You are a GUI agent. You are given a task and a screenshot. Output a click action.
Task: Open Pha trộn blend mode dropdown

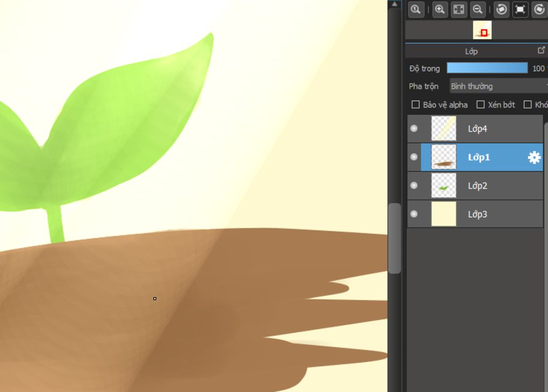click(498, 86)
